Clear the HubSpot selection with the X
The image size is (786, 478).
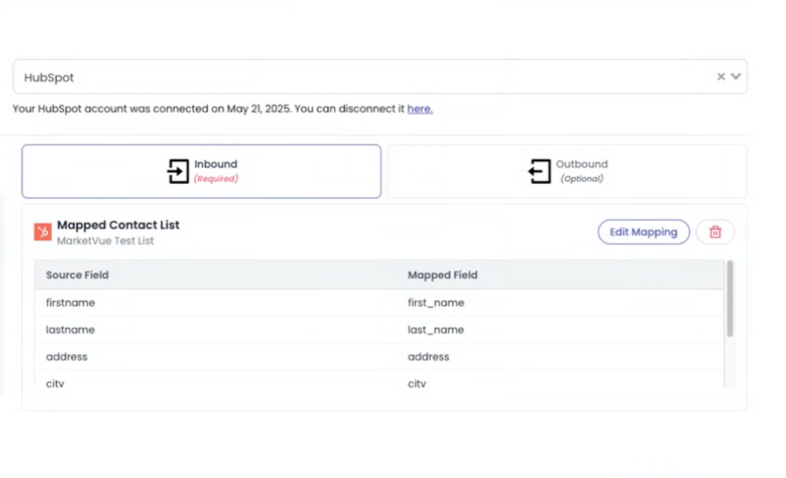click(721, 77)
